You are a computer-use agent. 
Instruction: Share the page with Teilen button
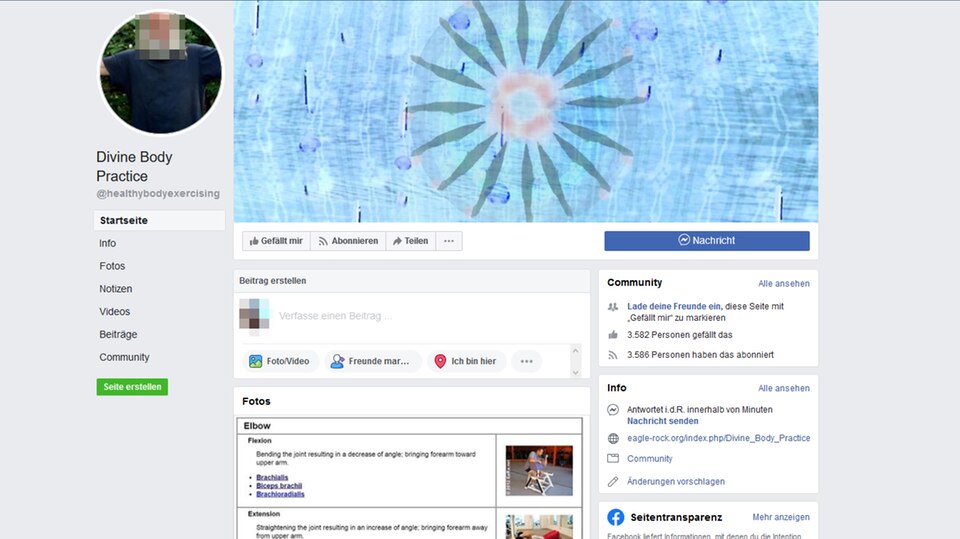(410, 241)
